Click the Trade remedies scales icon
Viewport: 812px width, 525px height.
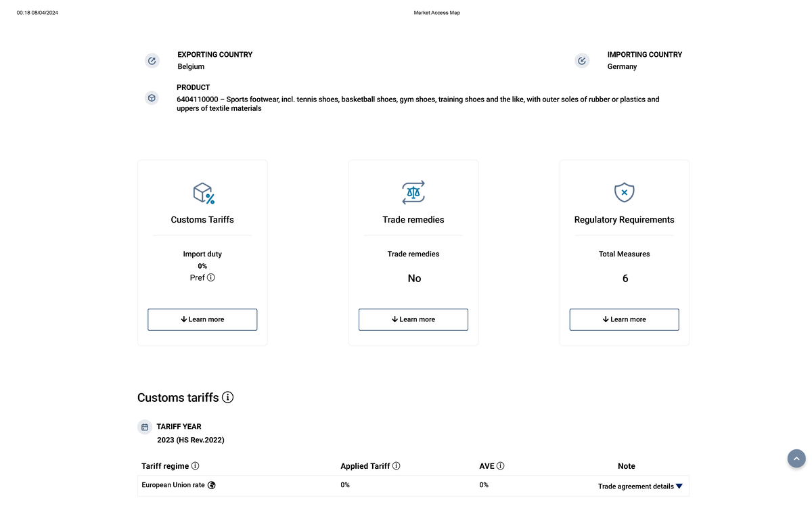tap(413, 193)
